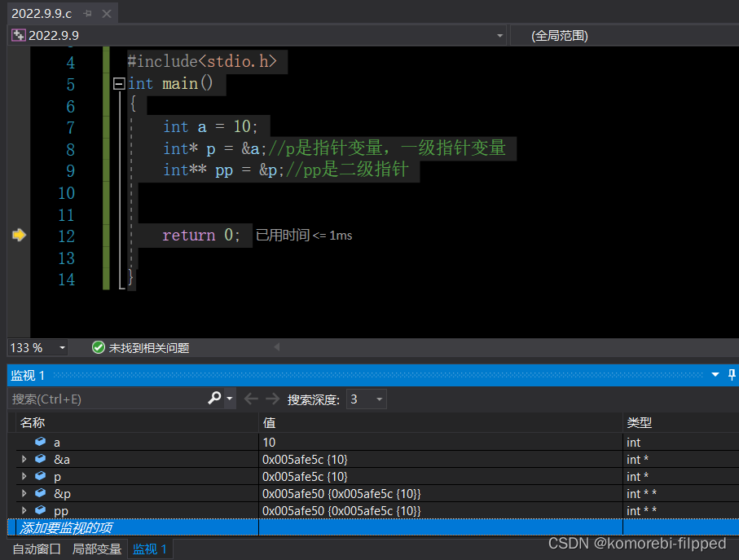Click 未找到相关问题 status text

point(149,348)
